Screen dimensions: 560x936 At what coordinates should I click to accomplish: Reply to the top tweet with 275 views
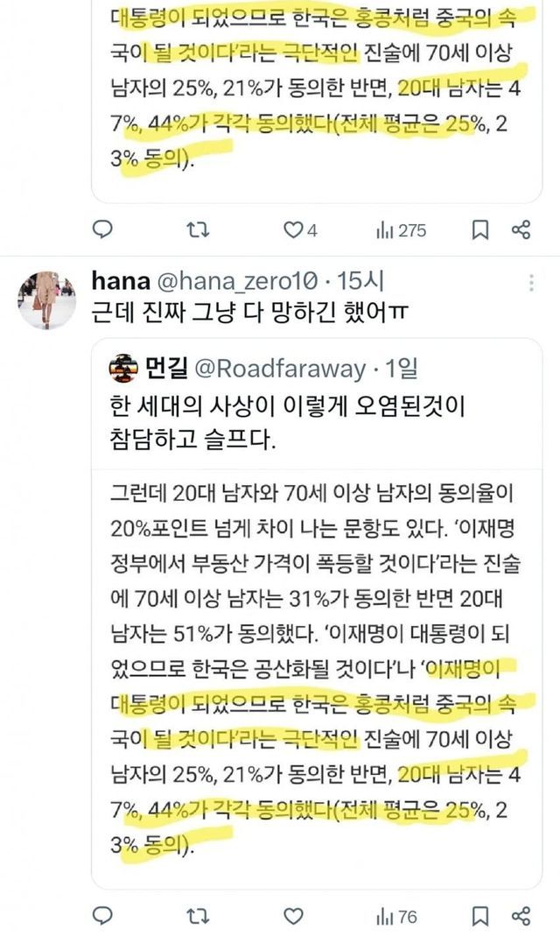tap(103, 229)
